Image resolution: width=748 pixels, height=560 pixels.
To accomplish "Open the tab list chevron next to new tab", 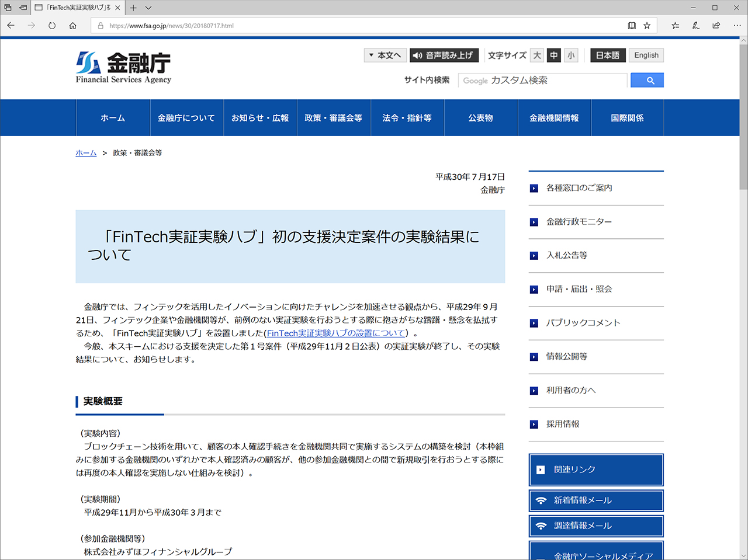I will [x=147, y=8].
